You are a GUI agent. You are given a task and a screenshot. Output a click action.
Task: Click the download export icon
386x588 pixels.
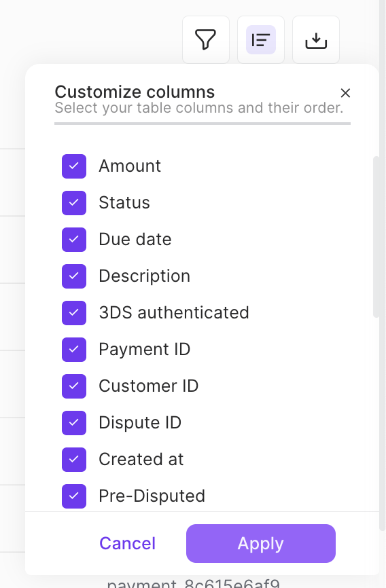(x=316, y=40)
